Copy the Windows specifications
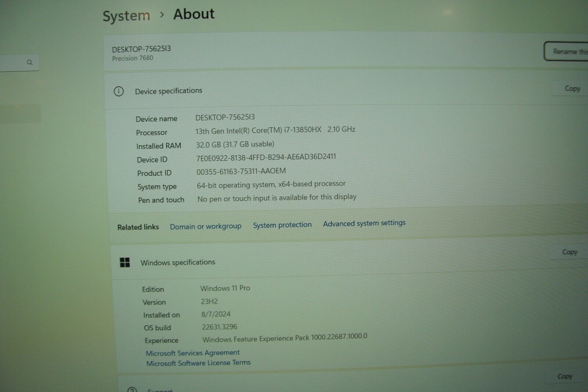588x392 pixels. 570,252
